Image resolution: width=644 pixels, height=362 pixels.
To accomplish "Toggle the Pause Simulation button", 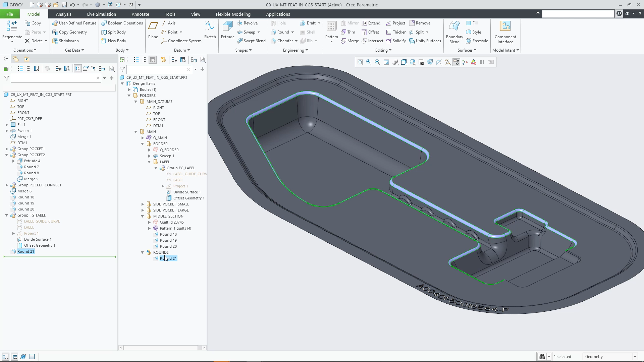I will click(482, 62).
